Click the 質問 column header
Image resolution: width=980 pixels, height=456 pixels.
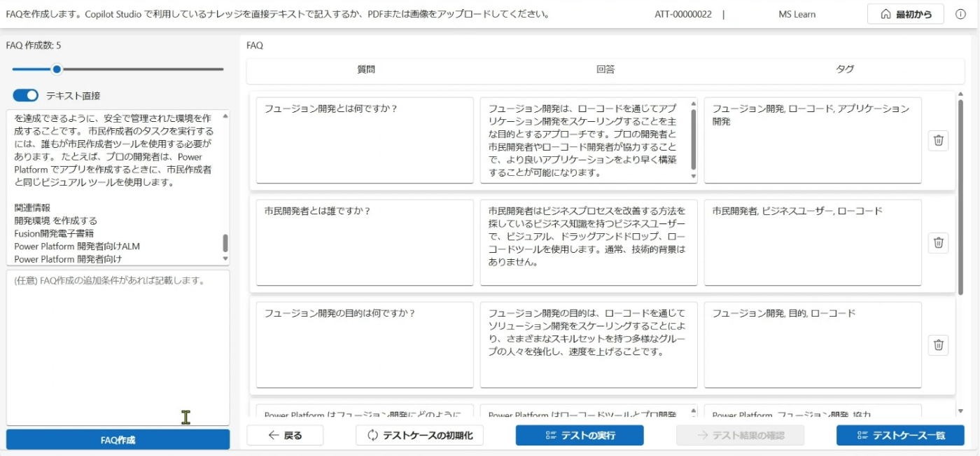(366, 69)
